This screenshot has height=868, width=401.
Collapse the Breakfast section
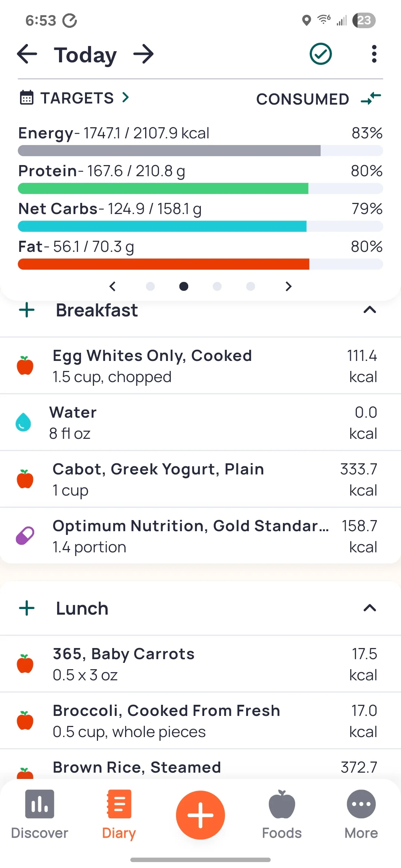(x=369, y=310)
